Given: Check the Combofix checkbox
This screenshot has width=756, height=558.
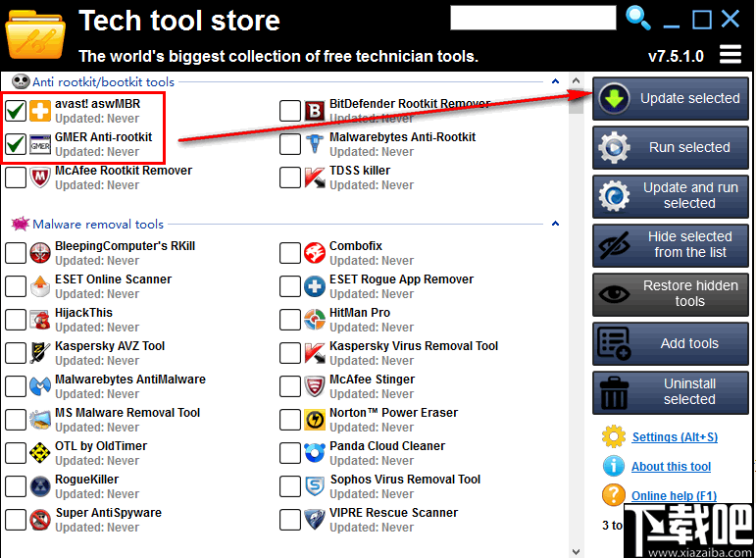Looking at the screenshot, I should click(x=290, y=253).
